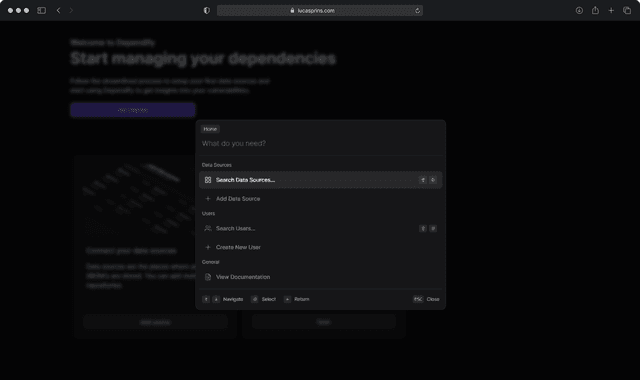Choose Add Data Source option
The width and height of the screenshot is (640, 380).
320,199
